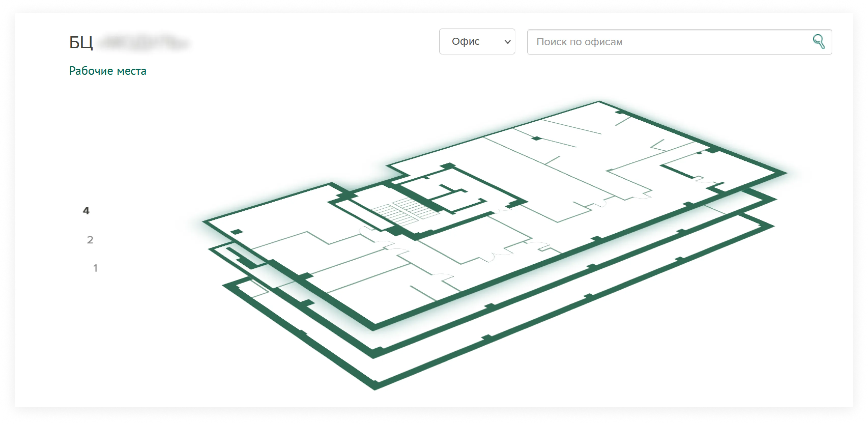Image resolution: width=868 pixels, height=424 pixels.
Task: Open the Рабочие места link
Action: click(108, 71)
